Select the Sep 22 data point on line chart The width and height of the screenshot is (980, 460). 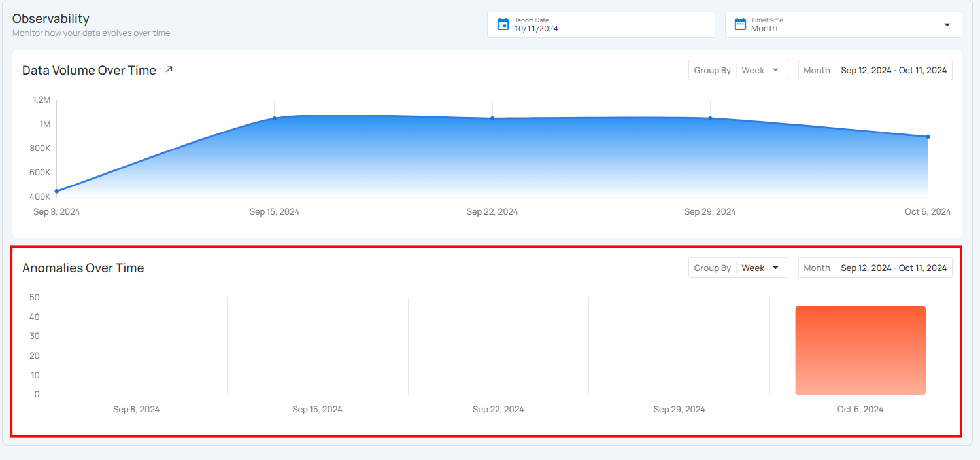tap(492, 118)
